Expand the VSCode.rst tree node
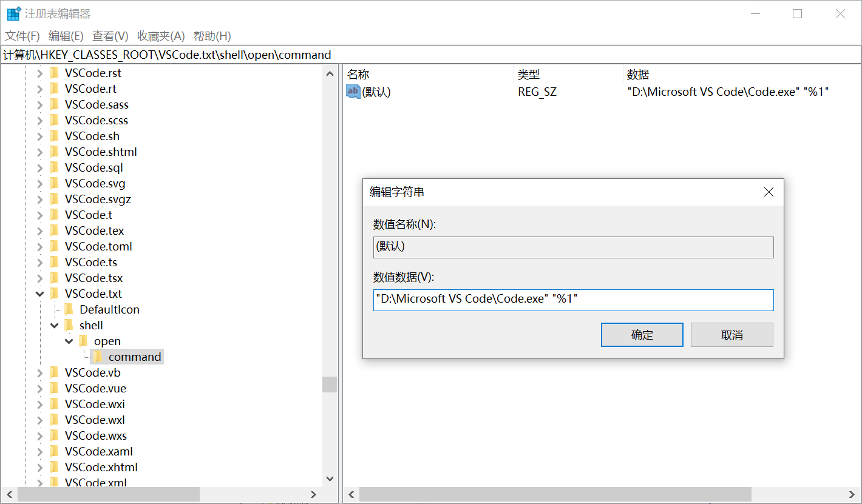The width and height of the screenshot is (862, 504). click(x=40, y=73)
